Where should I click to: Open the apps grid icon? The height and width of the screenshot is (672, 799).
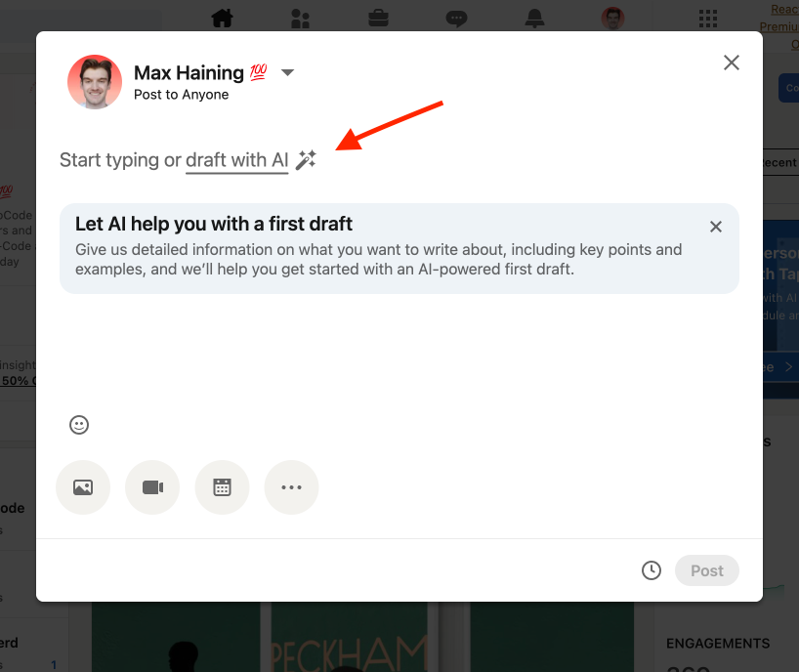[708, 19]
